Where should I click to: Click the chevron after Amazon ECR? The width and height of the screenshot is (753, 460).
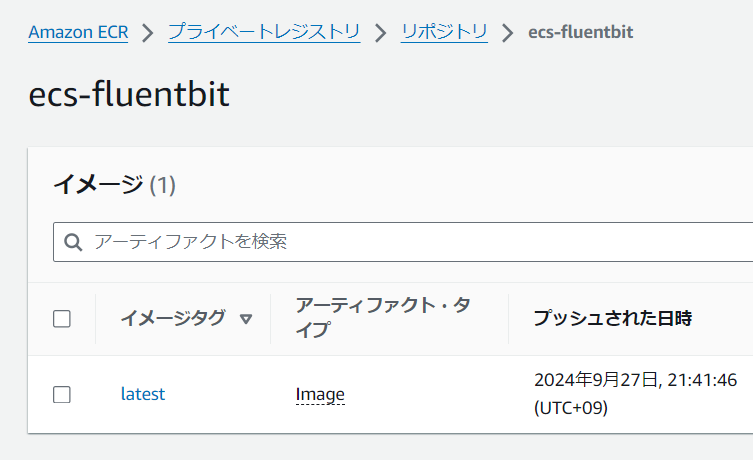pyautogui.click(x=148, y=33)
